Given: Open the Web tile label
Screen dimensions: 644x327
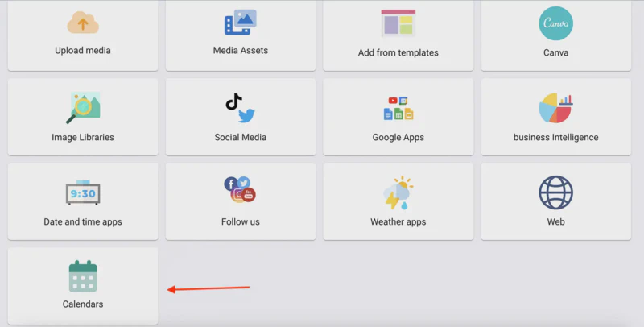Looking at the screenshot, I should click(555, 221).
